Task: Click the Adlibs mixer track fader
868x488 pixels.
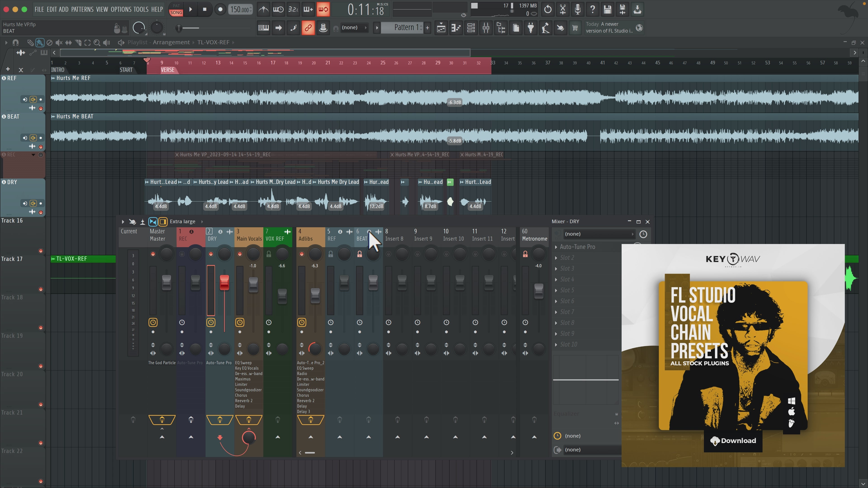Action: pos(315,295)
